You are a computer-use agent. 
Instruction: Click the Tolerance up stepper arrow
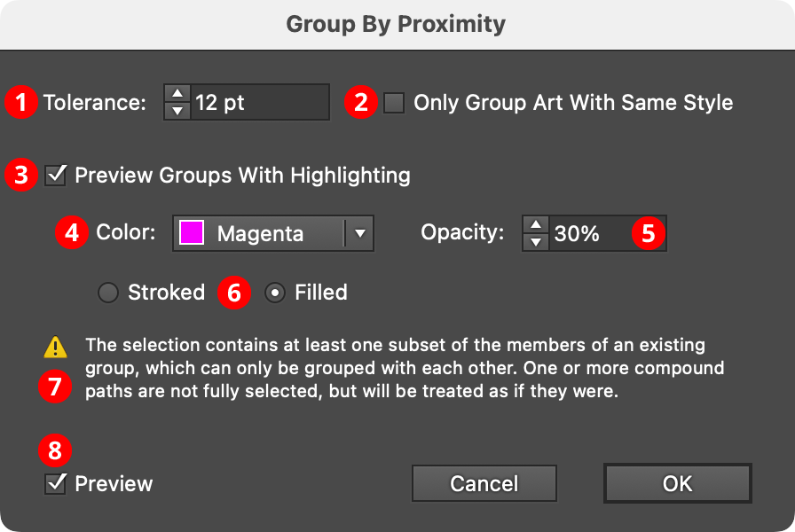(x=177, y=93)
